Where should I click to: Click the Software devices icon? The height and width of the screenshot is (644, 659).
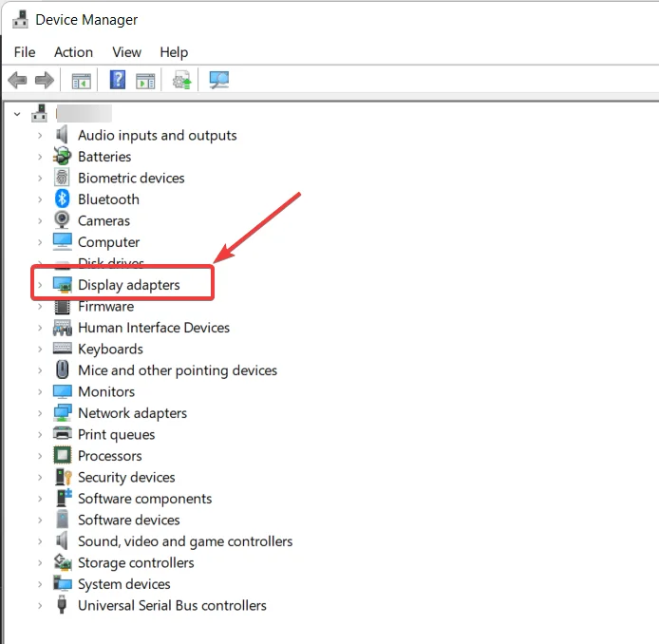(x=63, y=520)
